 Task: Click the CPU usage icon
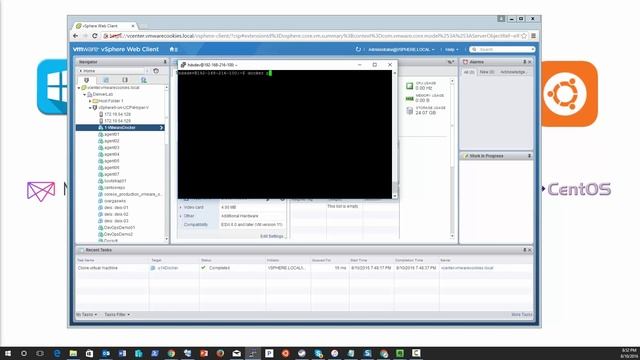point(409,86)
